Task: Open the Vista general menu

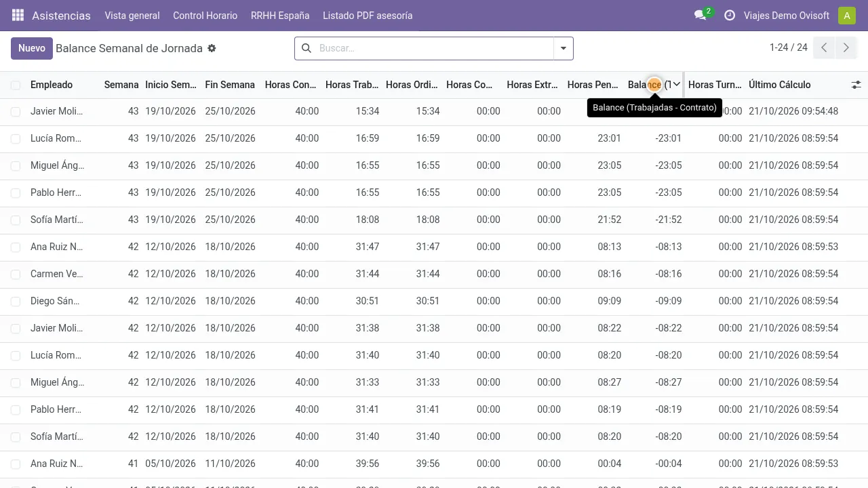Action: coord(132,15)
